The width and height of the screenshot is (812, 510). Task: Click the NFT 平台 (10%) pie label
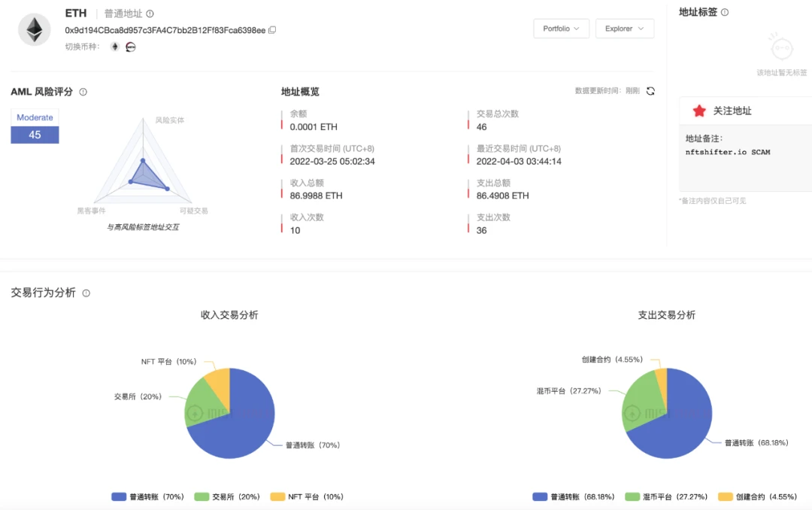[169, 361]
